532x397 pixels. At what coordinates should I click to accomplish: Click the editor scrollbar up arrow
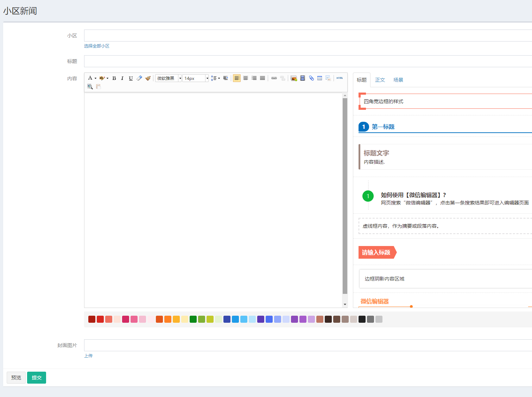click(345, 95)
